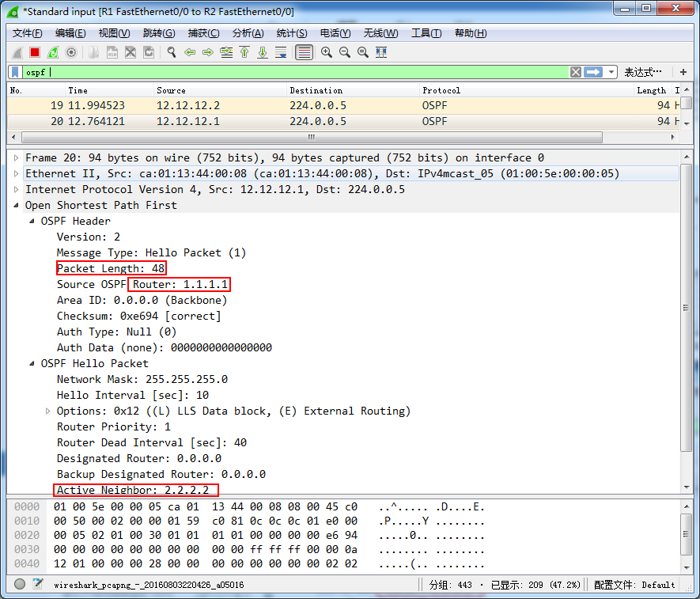Open expert information via the status bar circle
Screen dimensions: 700x599
point(20,584)
